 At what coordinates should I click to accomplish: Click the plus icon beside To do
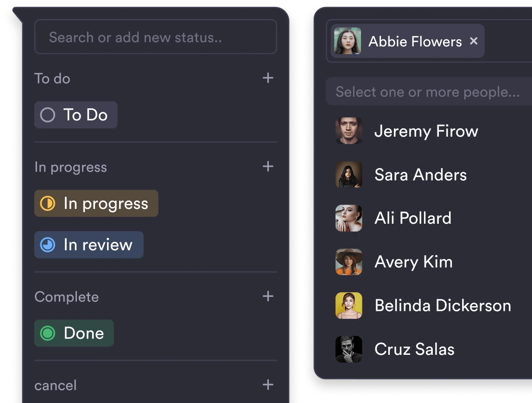point(268,78)
